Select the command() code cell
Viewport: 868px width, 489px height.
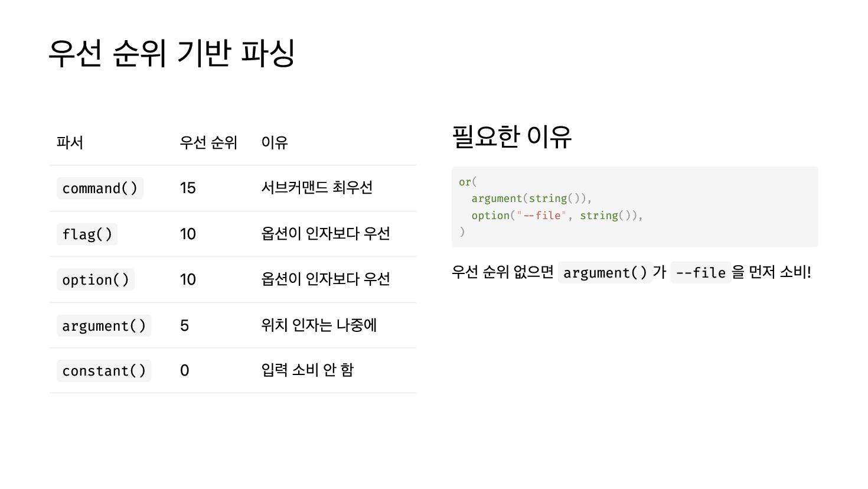pyautogui.click(x=100, y=188)
